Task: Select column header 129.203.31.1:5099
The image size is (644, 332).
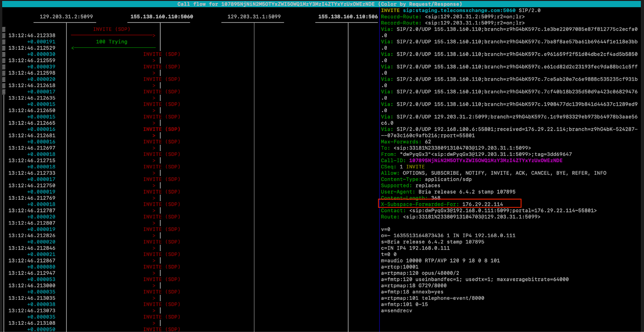Action: (254, 16)
